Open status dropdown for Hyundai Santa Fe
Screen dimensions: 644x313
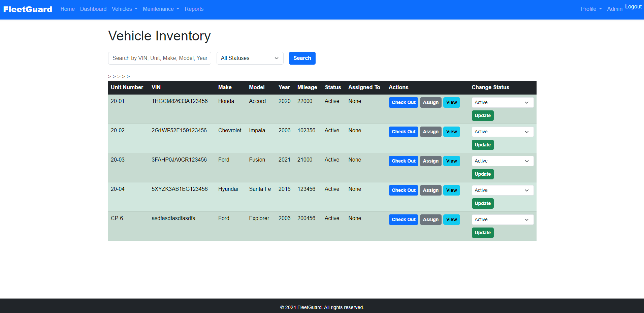[x=502, y=190]
